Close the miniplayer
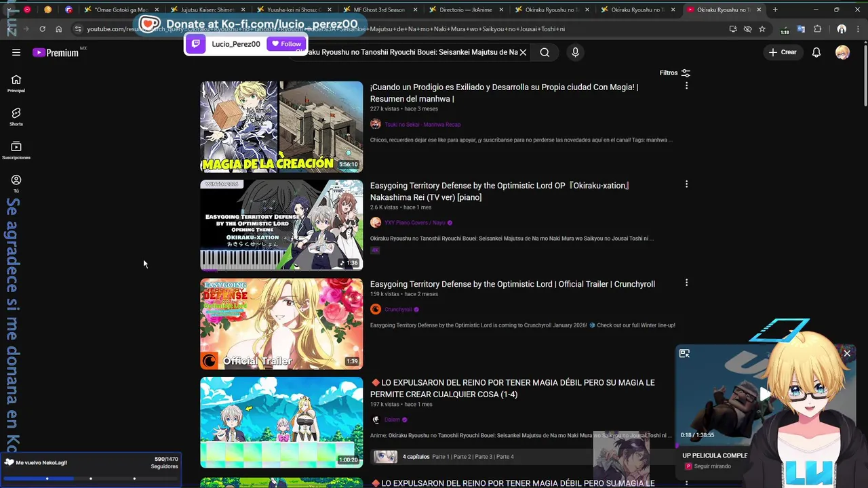The width and height of the screenshot is (868, 488). [847, 353]
